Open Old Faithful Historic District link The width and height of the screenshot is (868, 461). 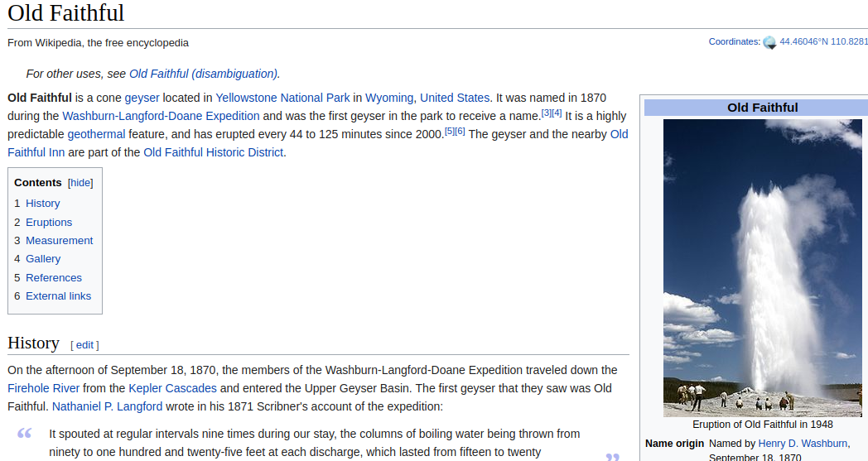coord(213,153)
